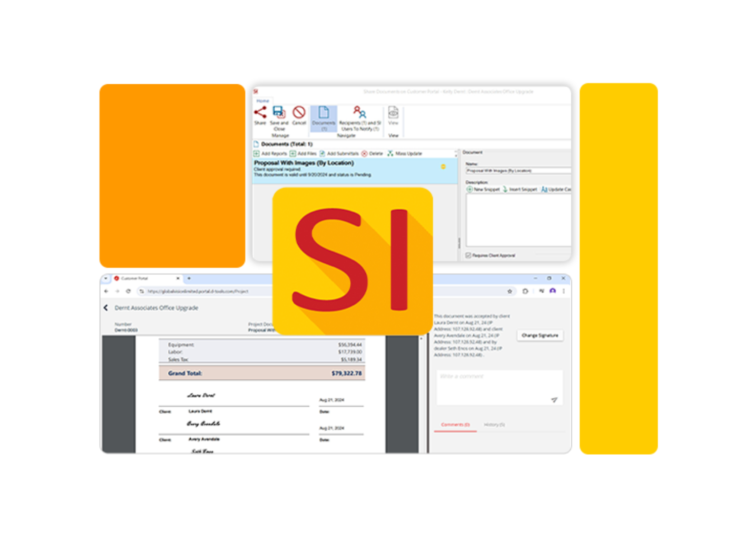
Task: Open Recipients and SI Users To Notify
Action: (359, 113)
